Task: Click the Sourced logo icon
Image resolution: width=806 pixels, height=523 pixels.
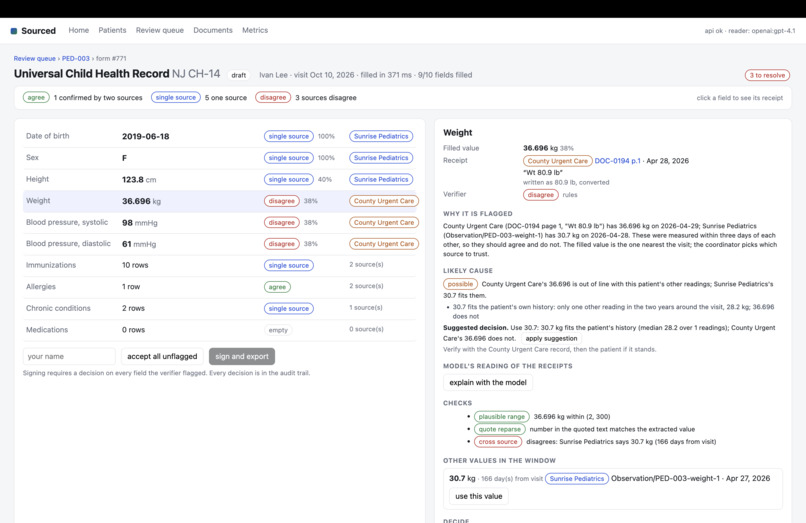Action: coord(14,31)
